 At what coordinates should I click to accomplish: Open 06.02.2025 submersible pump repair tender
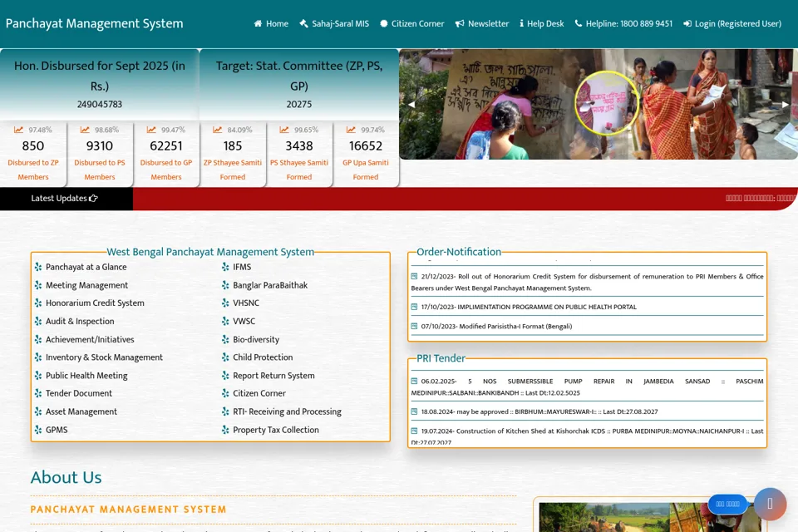tap(588, 387)
